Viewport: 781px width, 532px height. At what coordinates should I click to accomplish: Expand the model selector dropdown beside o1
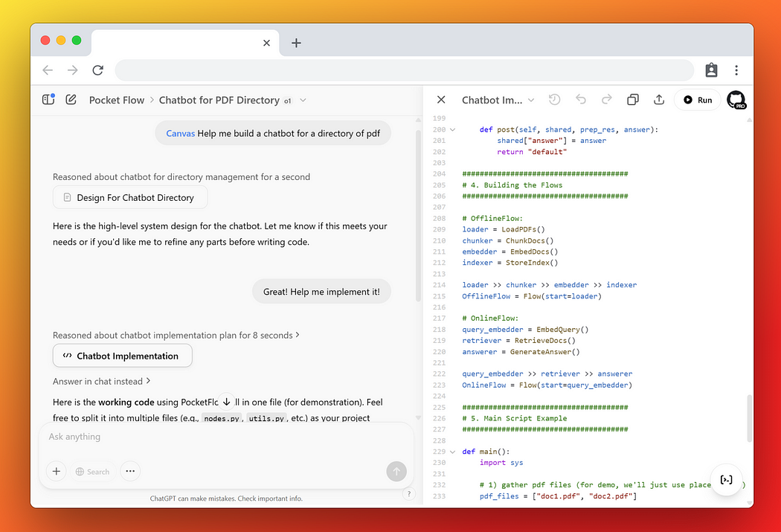[x=303, y=100]
